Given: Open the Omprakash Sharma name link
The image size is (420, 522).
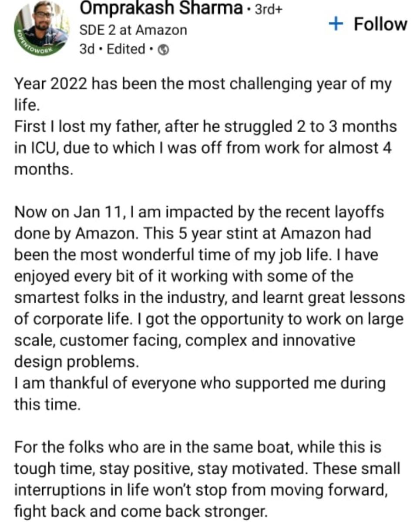Looking at the screenshot, I should click(161, 9).
